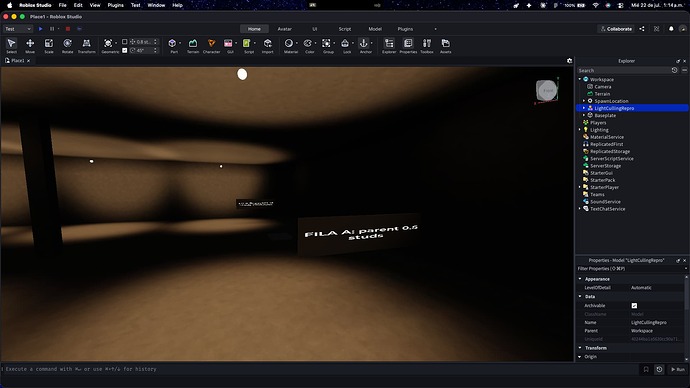Toggle the rotate snapping 45° checkbox
The width and height of the screenshot is (690, 388).
click(125, 51)
